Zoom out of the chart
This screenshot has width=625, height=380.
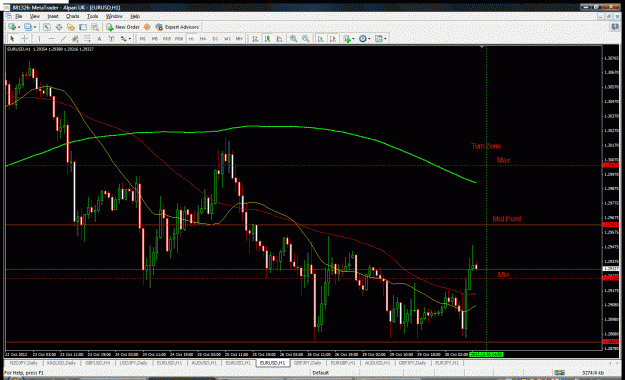pyautogui.click(x=306, y=39)
